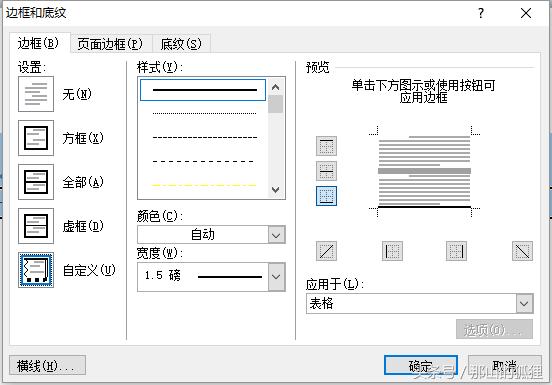Click the help question mark button
This screenshot has height=385, width=552.
(x=481, y=13)
